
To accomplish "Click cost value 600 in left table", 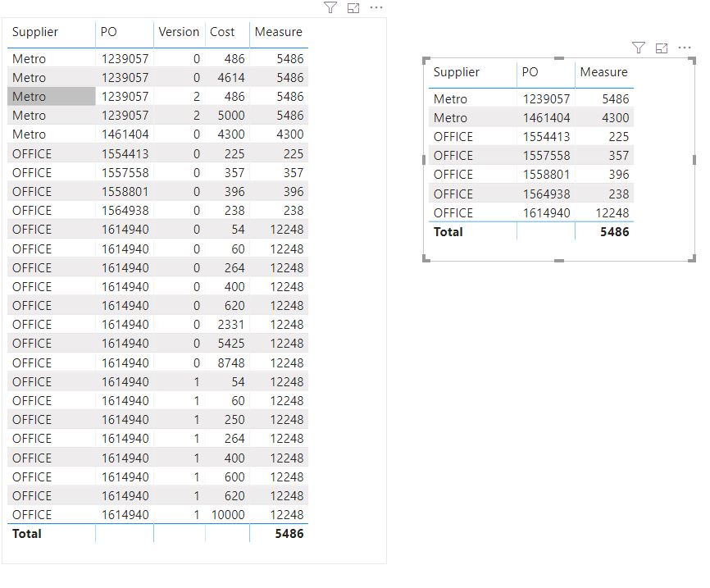I will pyautogui.click(x=234, y=477).
